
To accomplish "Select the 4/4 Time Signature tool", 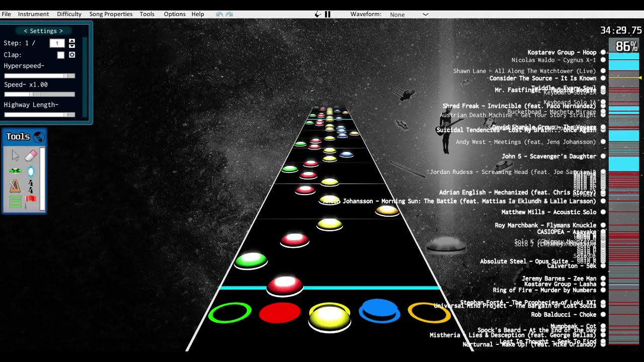I will pos(31,187).
